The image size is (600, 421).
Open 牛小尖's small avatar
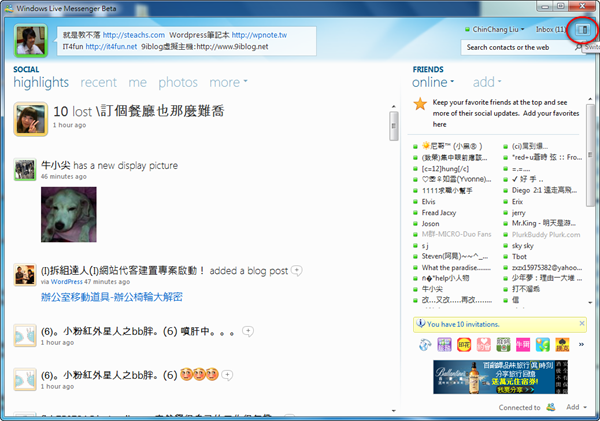25,169
